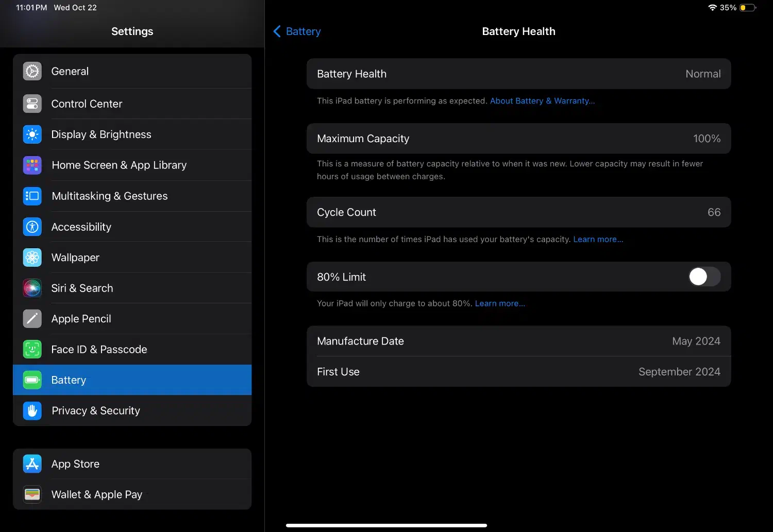Tap the First Use row
This screenshot has height=532, width=773.
(x=519, y=372)
